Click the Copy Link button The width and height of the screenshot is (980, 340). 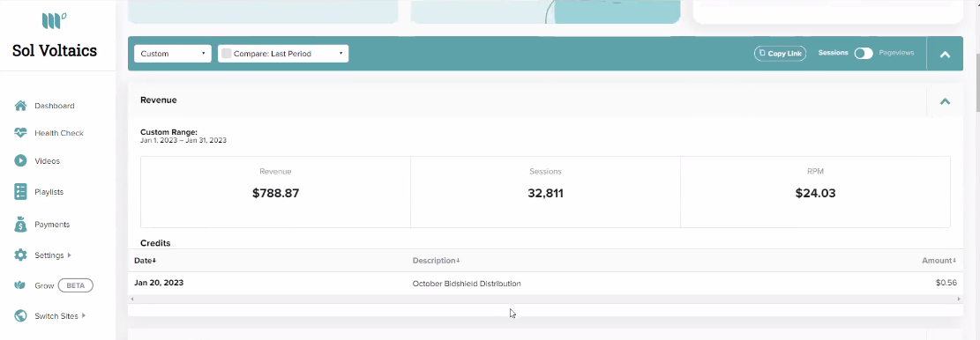780,54
